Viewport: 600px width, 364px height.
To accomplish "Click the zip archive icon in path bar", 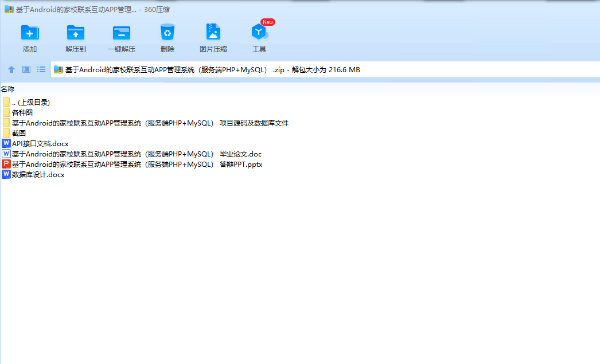I will pyautogui.click(x=58, y=69).
